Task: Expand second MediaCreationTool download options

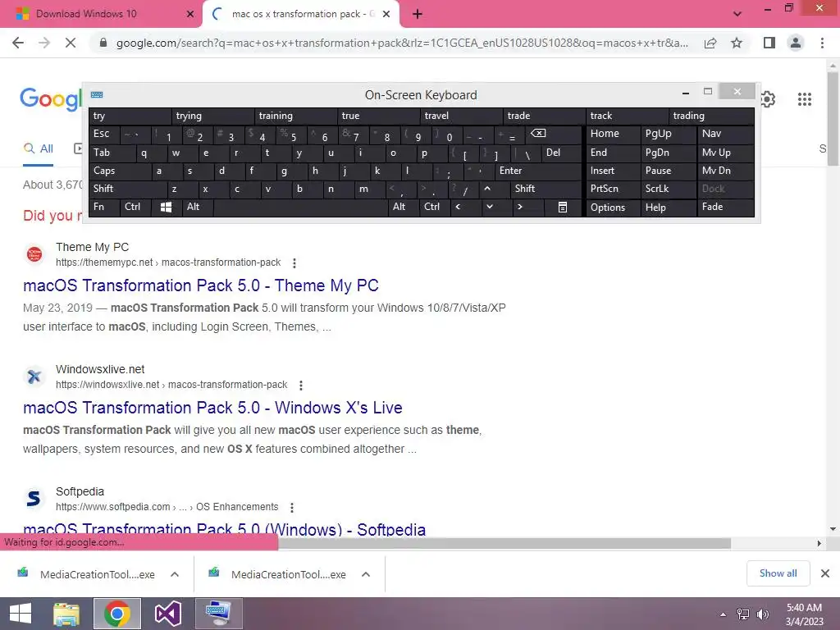Action: [x=366, y=574]
